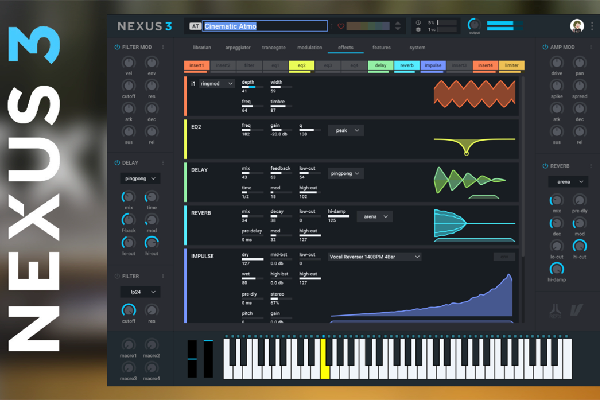Click the Amp Mod spread knob
Image resolution: width=600 pixels, height=400 pixels.
point(580,85)
